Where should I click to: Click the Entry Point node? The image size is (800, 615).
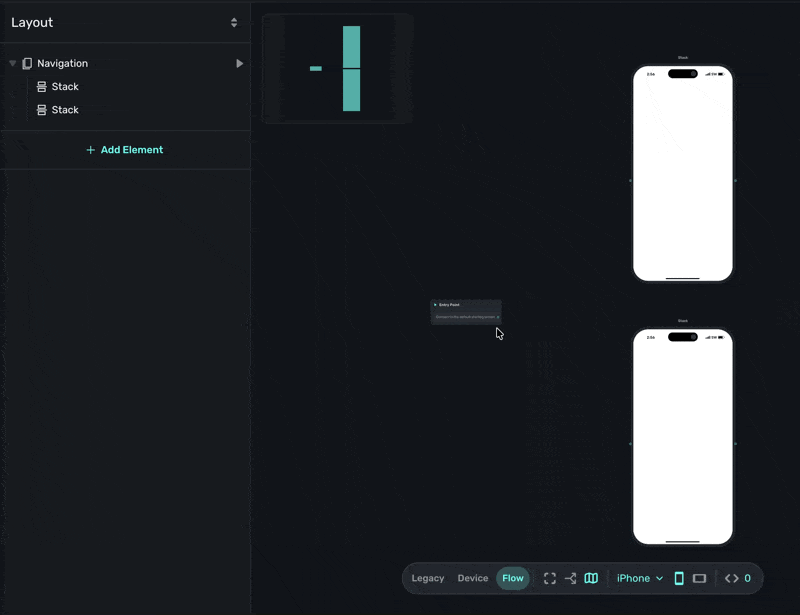[466, 311]
